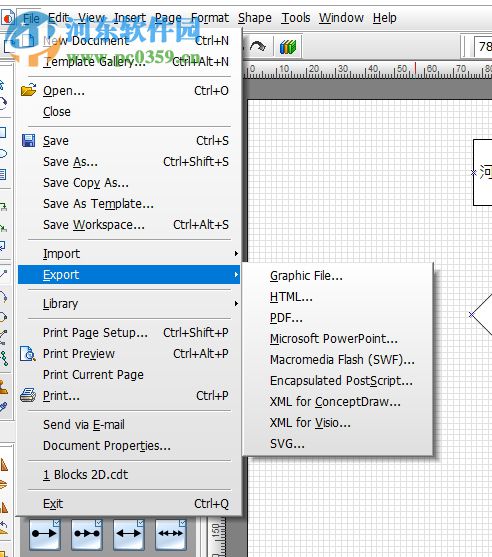Open the Help menu
The width and height of the screenshot is (492, 557).
tap(385, 17)
